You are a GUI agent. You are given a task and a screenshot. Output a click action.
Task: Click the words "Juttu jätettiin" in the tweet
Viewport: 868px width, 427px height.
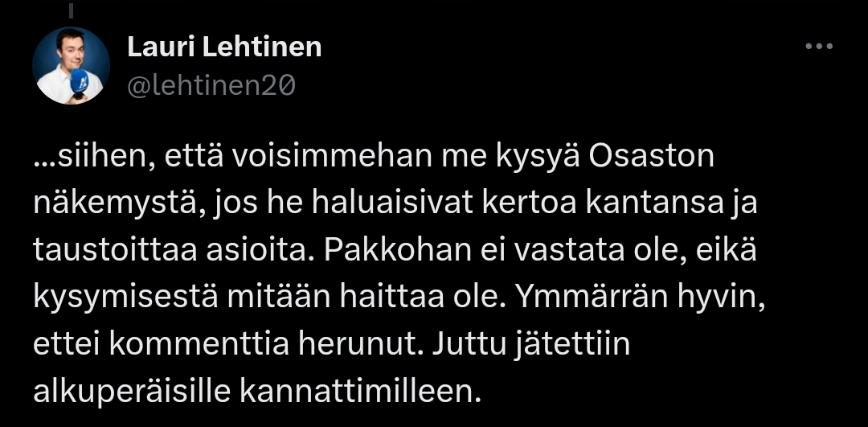[531, 345]
